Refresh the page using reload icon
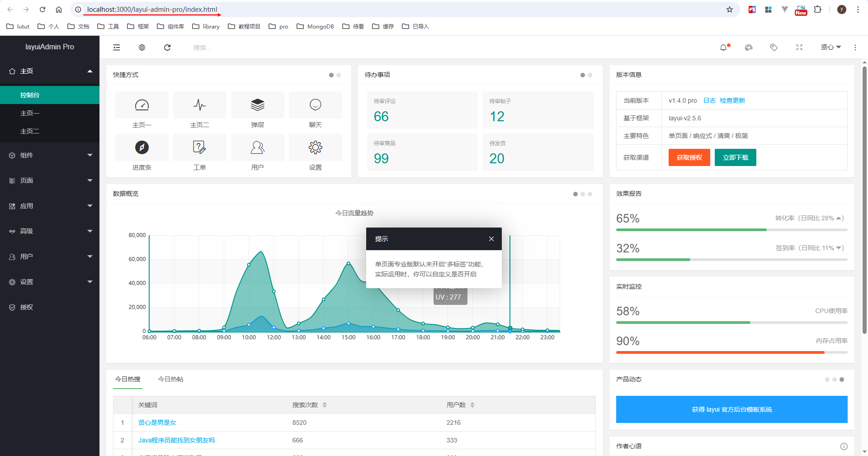This screenshot has width=868, height=456. [x=167, y=47]
